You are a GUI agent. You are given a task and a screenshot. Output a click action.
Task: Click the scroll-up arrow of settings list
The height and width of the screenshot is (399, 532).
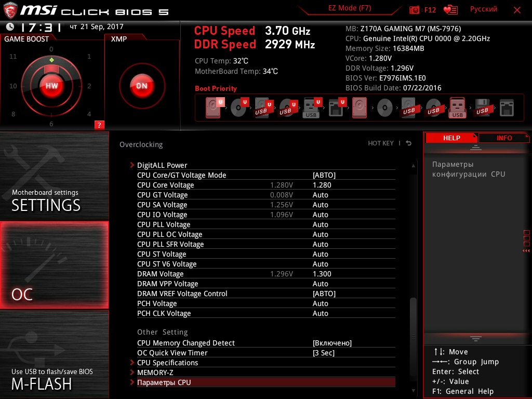[x=413, y=166]
